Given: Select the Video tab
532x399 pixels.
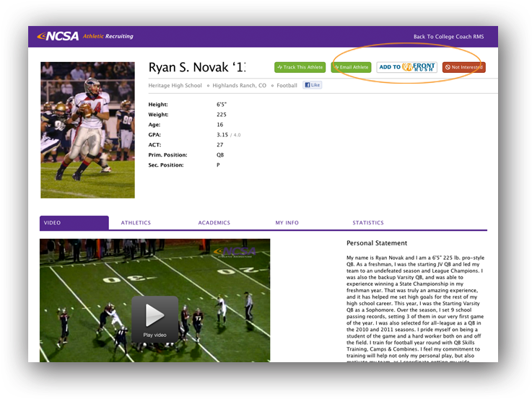Looking at the screenshot, I should pyautogui.click(x=74, y=223).
